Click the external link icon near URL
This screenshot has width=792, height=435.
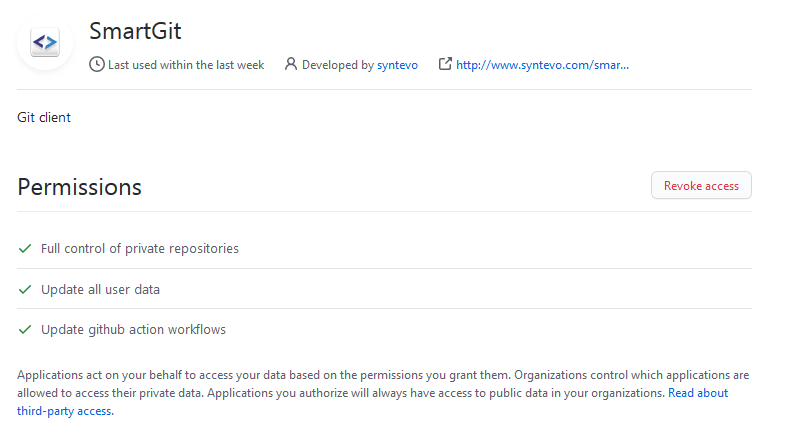445,65
